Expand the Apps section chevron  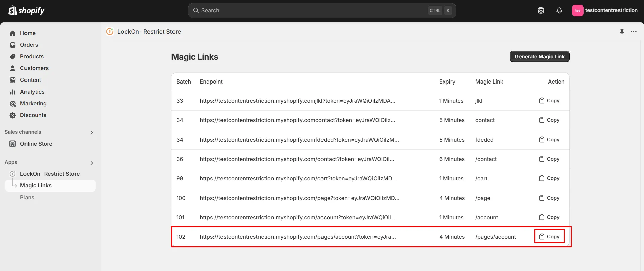point(92,163)
